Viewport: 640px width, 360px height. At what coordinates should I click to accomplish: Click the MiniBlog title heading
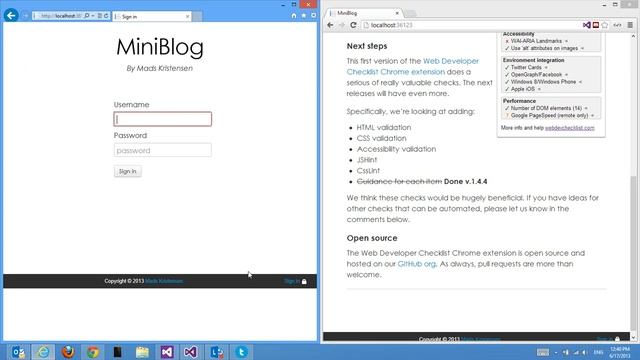[x=160, y=47]
